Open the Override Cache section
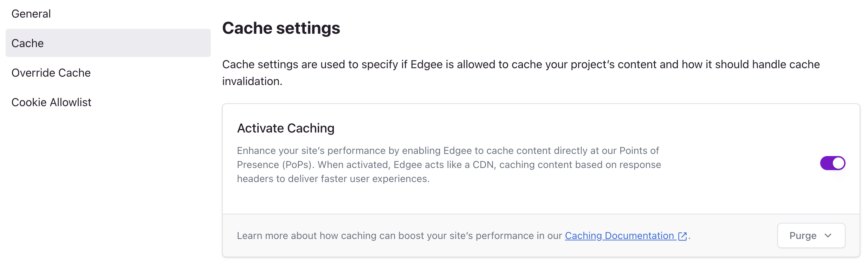The height and width of the screenshot is (265, 868). (51, 72)
